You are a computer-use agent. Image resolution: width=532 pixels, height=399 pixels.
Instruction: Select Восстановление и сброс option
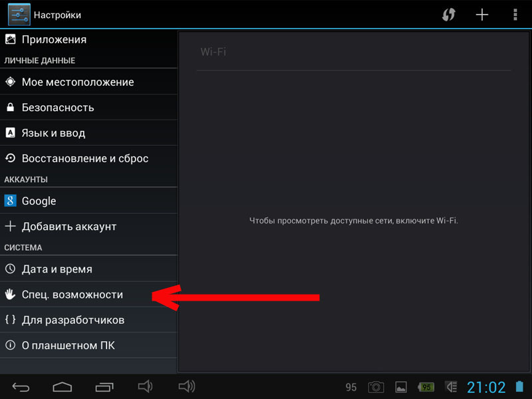coord(84,158)
